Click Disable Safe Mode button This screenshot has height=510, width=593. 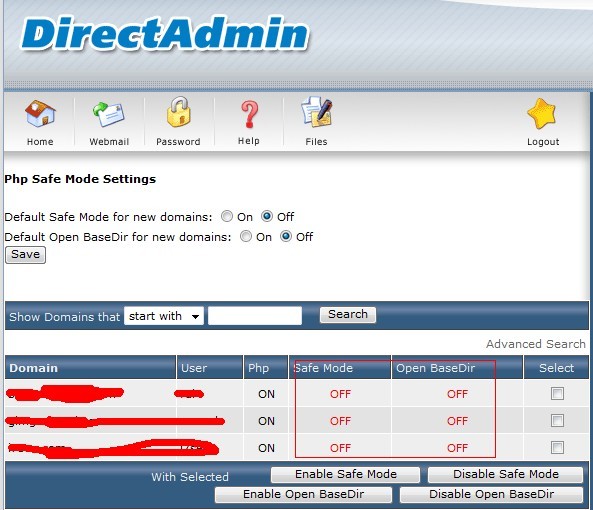click(x=506, y=474)
